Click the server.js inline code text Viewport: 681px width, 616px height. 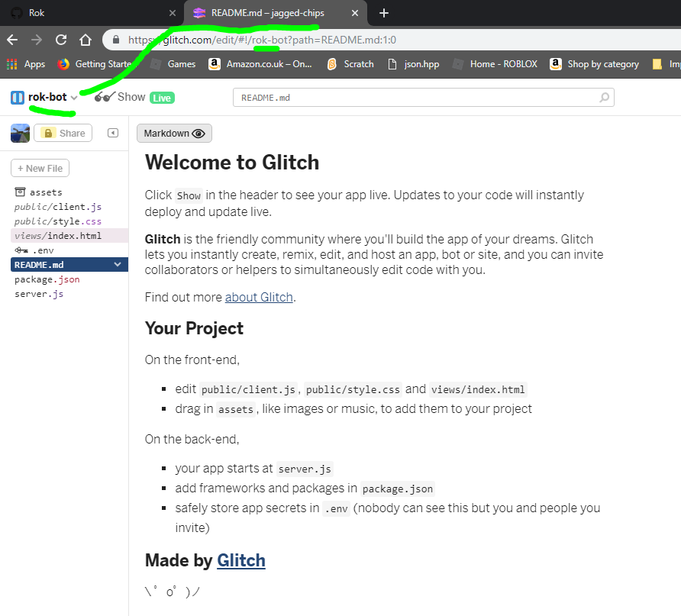(305, 469)
